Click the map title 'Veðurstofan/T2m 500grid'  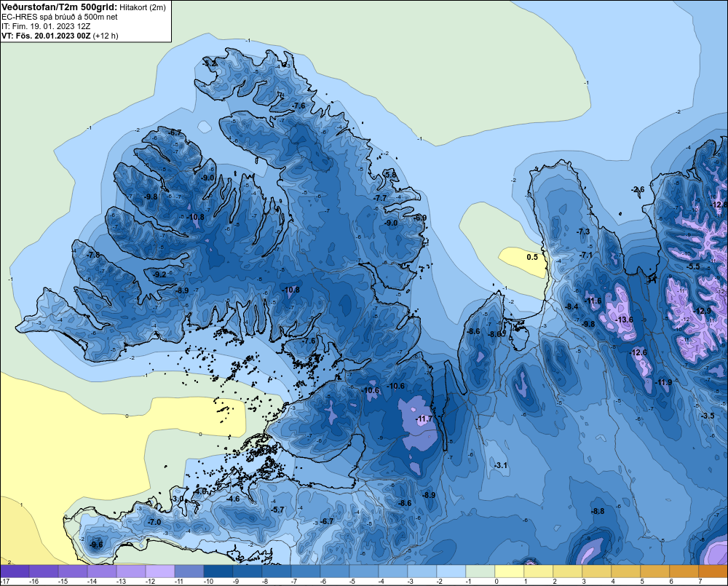(x=59, y=7)
